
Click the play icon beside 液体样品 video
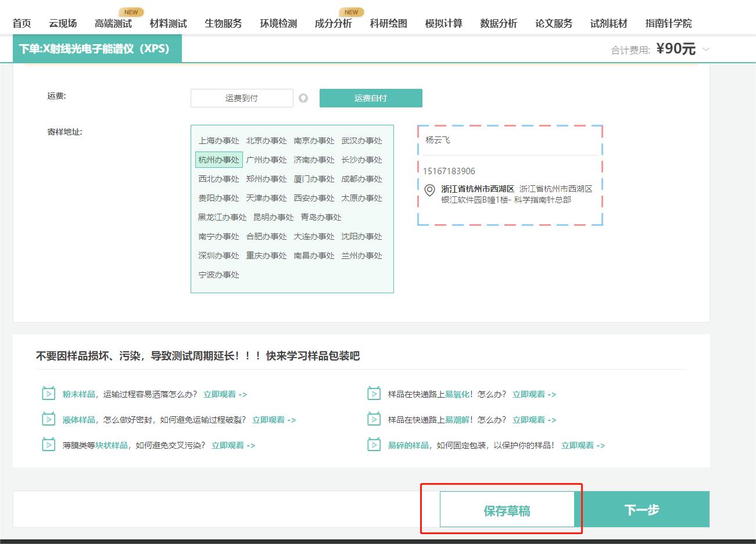(x=49, y=419)
